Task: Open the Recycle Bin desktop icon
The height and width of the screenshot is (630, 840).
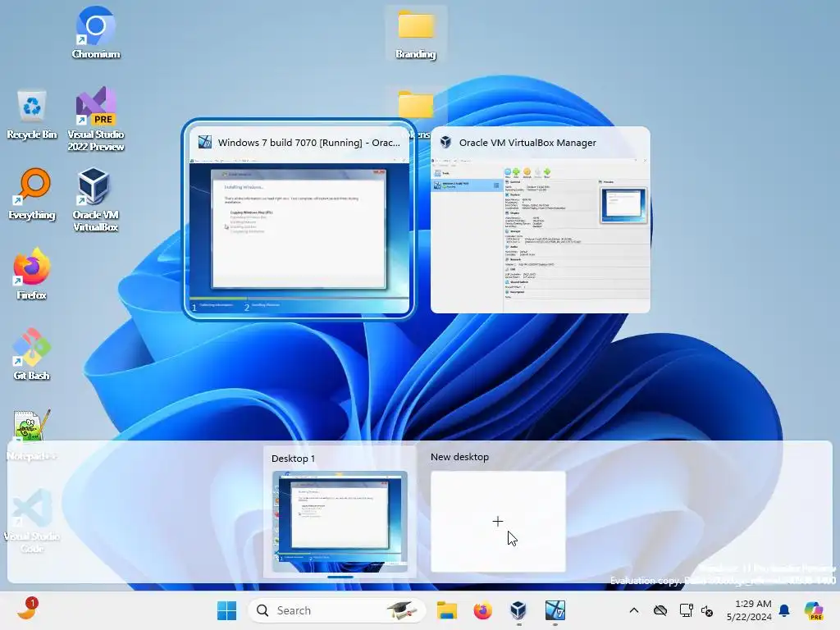Action: (x=32, y=113)
